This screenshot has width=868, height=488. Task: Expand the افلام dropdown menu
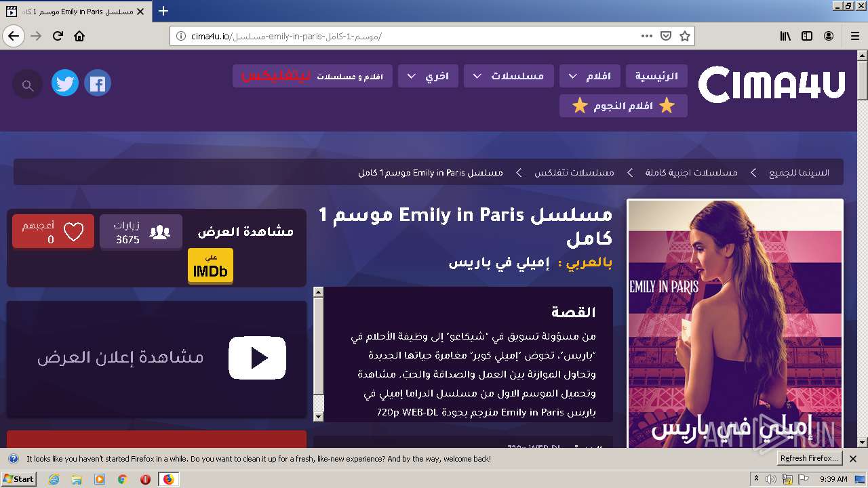pyautogui.click(x=590, y=76)
